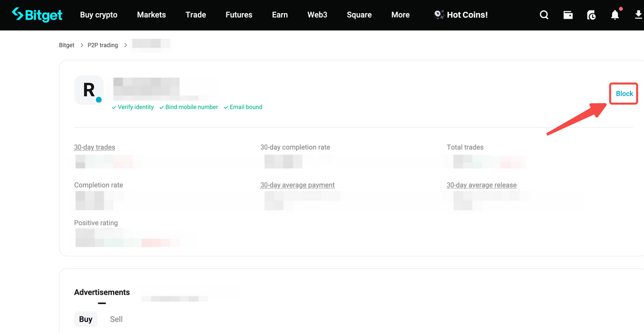Go to P2P trading breadcrumb
Screen dimensions: 644x333
point(103,45)
